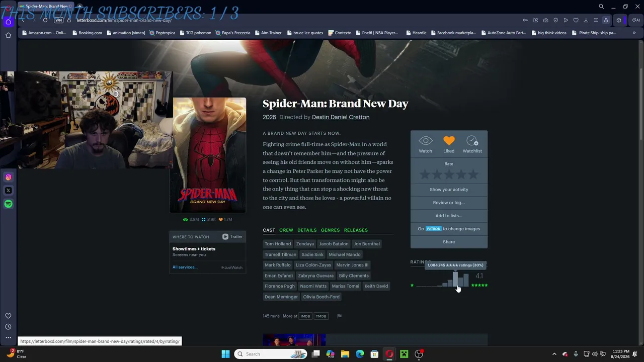
Task: Open Sadie Sink cast page
Action: (312, 254)
